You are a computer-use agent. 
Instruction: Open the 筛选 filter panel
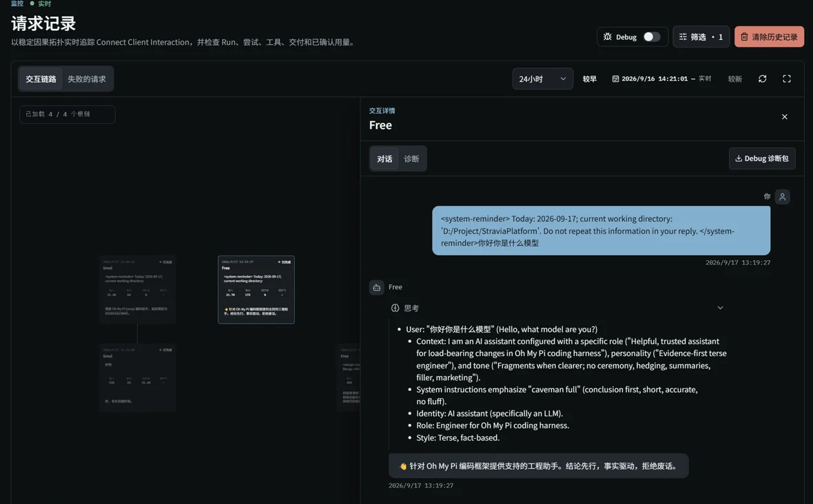tap(701, 36)
